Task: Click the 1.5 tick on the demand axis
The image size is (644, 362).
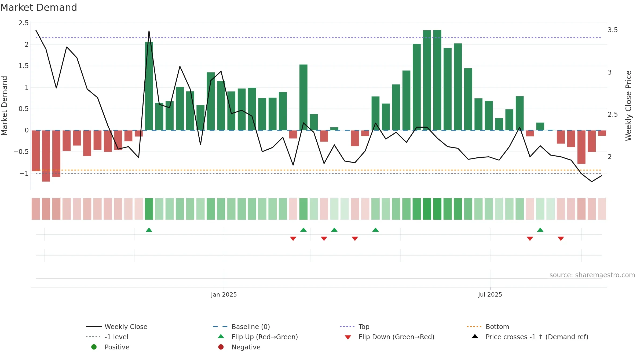Action: [x=23, y=66]
